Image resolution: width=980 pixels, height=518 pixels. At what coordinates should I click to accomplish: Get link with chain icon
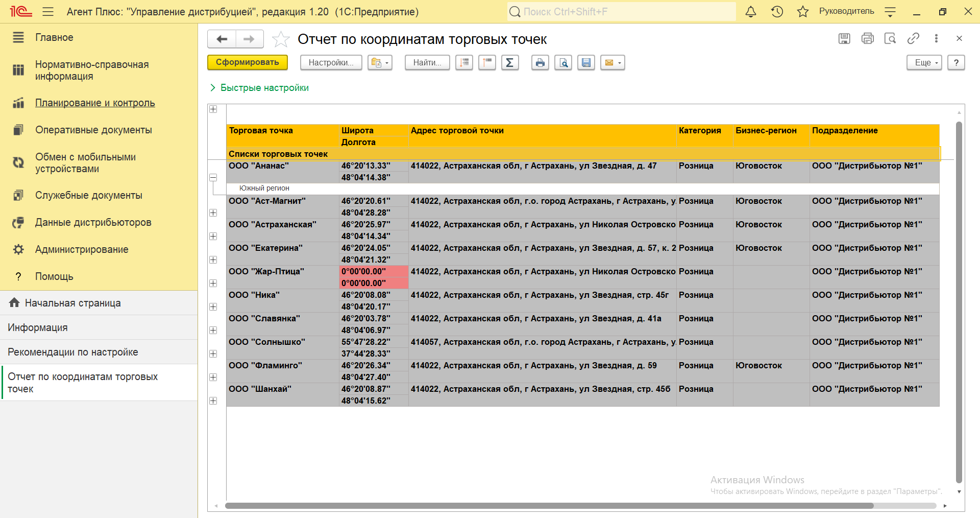[x=913, y=38]
